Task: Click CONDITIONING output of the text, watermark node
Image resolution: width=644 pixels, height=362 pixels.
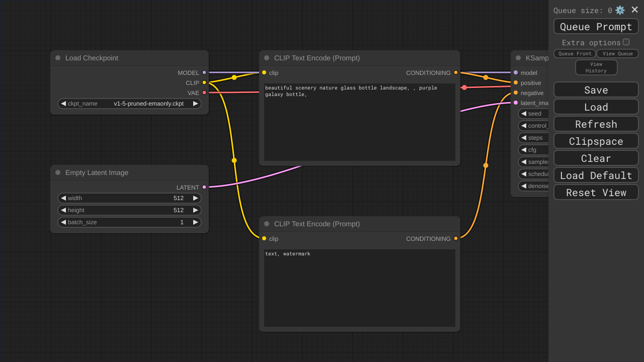Action: pyautogui.click(x=456, y=238)
